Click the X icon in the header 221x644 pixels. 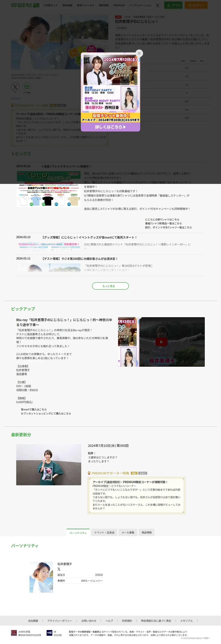158,5
